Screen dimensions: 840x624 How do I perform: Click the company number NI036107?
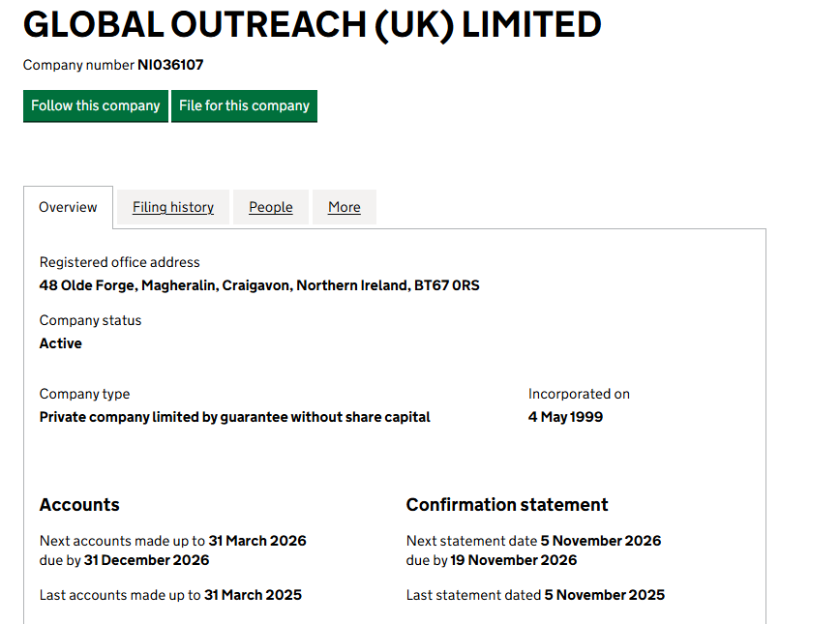click(170, 65)
